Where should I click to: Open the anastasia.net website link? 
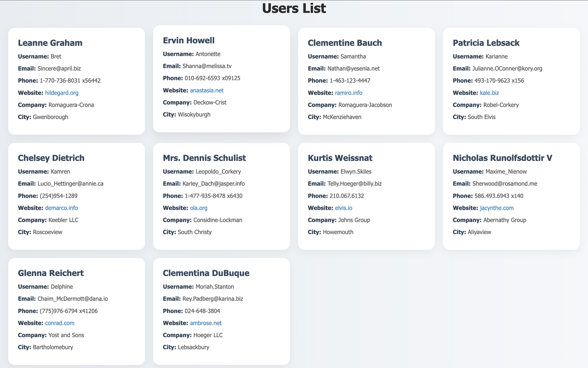(x=207, y=90)
